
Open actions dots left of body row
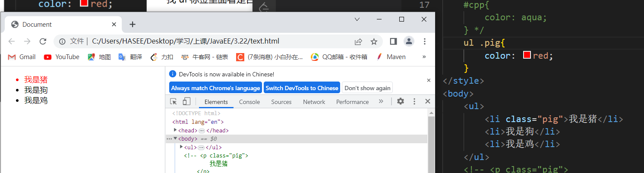pos(169,139)
